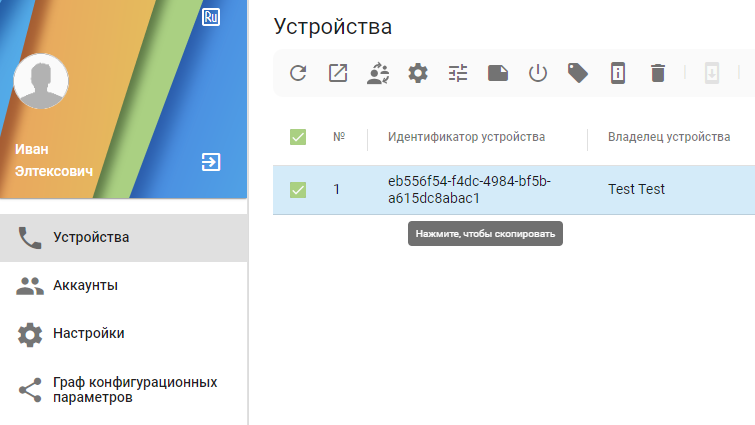
Task: Delete selected device with trash icon
Action: (658, 74)
